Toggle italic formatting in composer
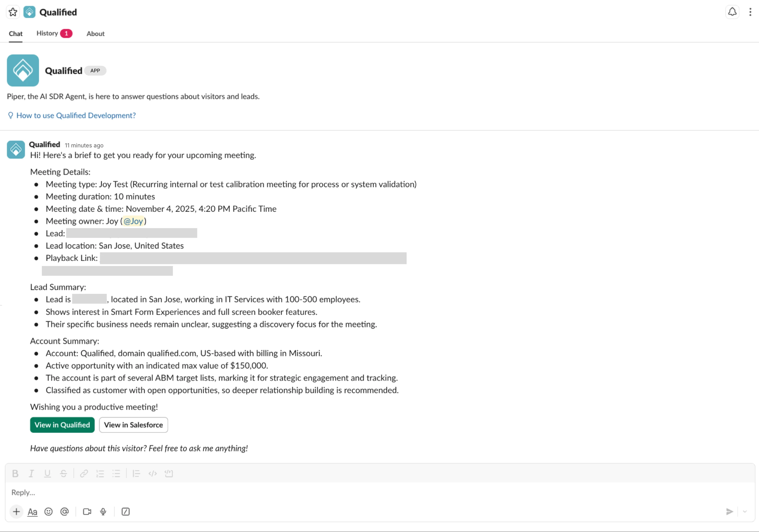The width and height of the screenshot is (759, 532). pyautogui.click(x=31, y=474)
